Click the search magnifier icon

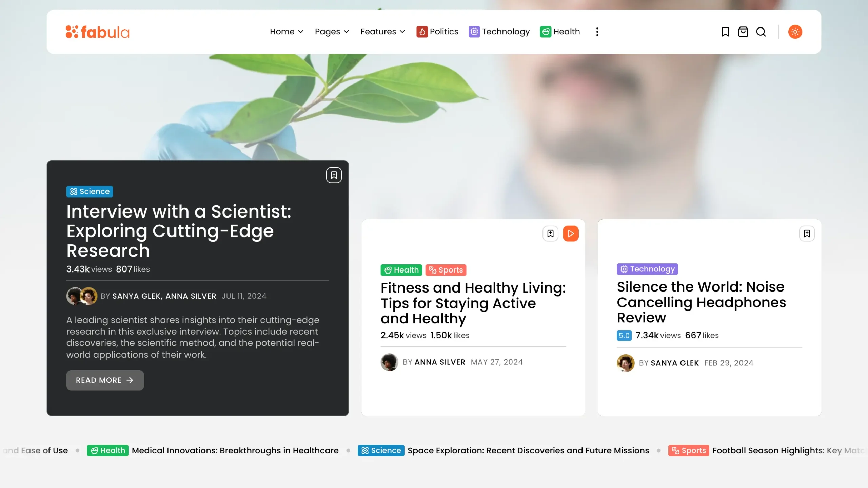pyautogui.click(x=761, y=32)
